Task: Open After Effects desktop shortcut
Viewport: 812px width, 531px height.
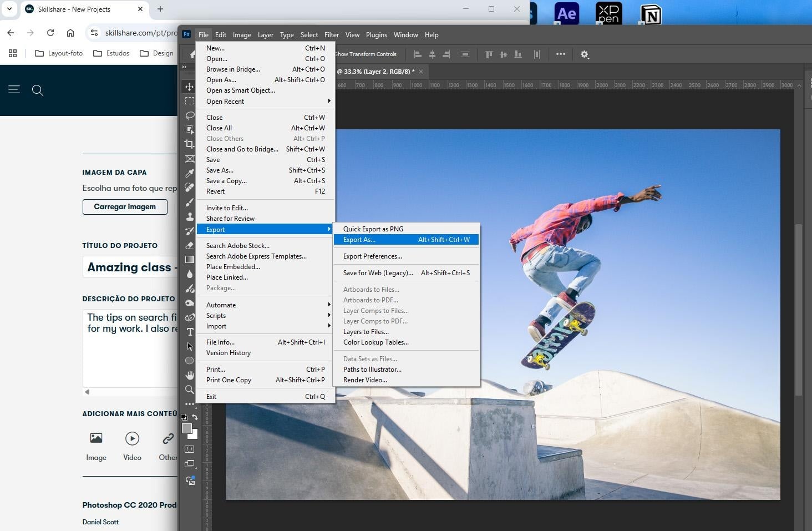Action: coord(567,14)
